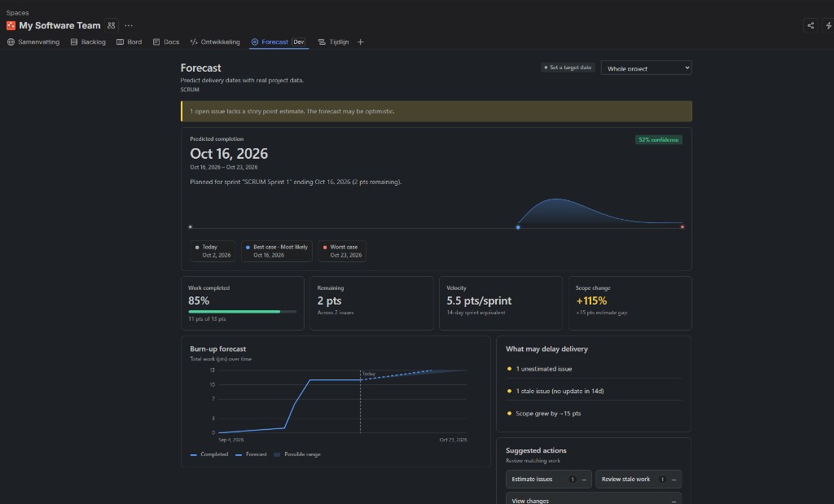Expand the View changes action row
The width and height of the screenshot is (834, 504).
point(594,499)
